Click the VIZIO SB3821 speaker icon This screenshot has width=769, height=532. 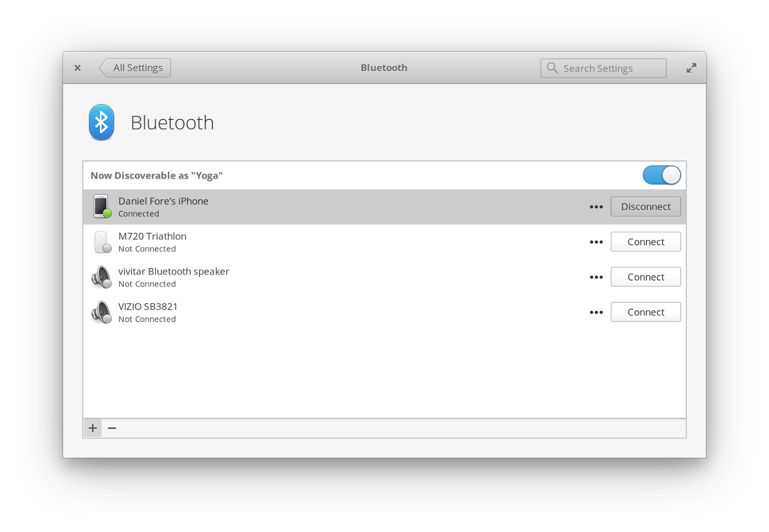(x=102, y=312)
